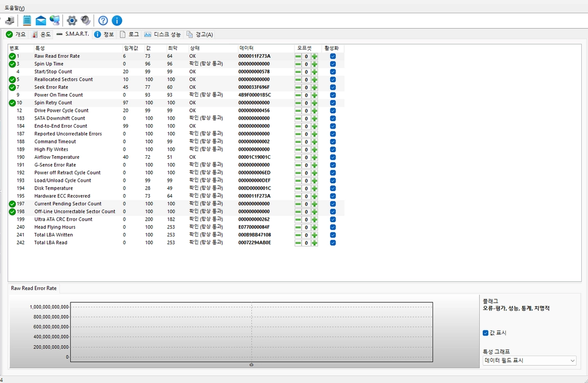
Task: Click the data value 4B9F00001B5C
Action: tap(255, 95)
